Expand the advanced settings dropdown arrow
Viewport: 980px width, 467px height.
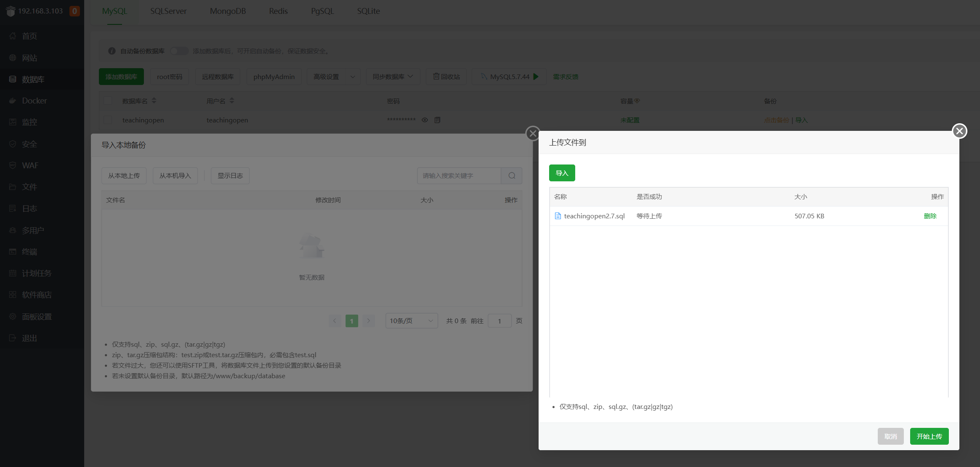353,77
